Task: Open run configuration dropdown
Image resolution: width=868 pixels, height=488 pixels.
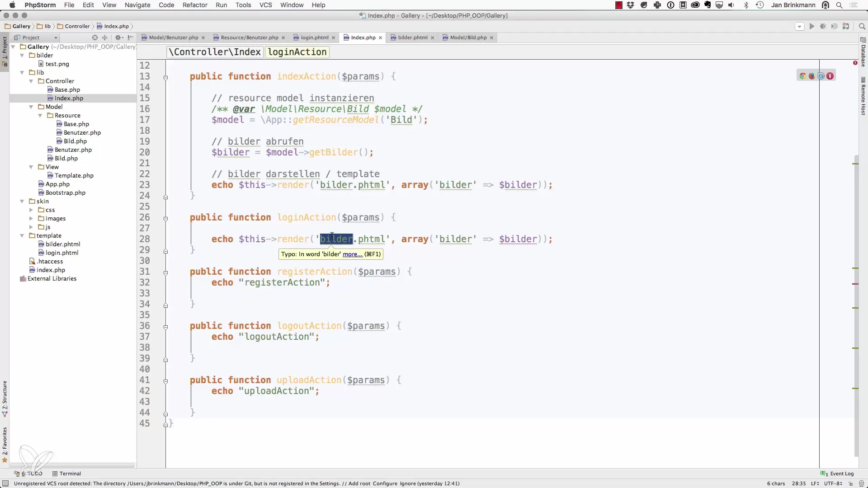Action: coord(799,27)
